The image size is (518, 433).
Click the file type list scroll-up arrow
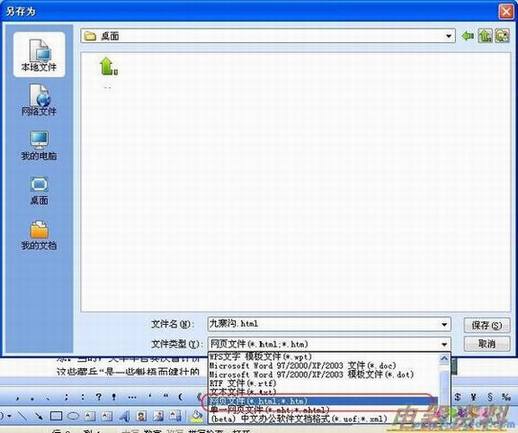(x=444, y=358)
